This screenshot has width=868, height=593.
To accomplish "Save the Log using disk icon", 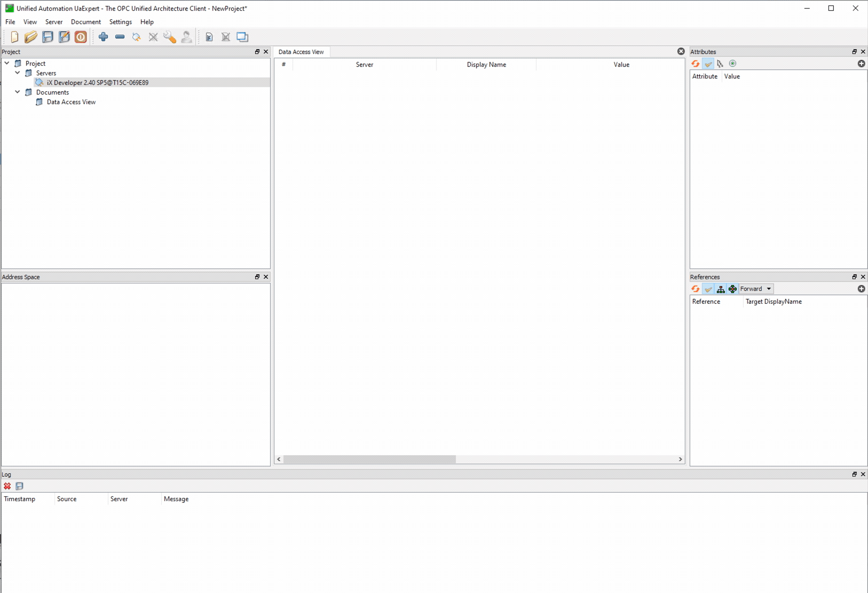I will [19, 486].
